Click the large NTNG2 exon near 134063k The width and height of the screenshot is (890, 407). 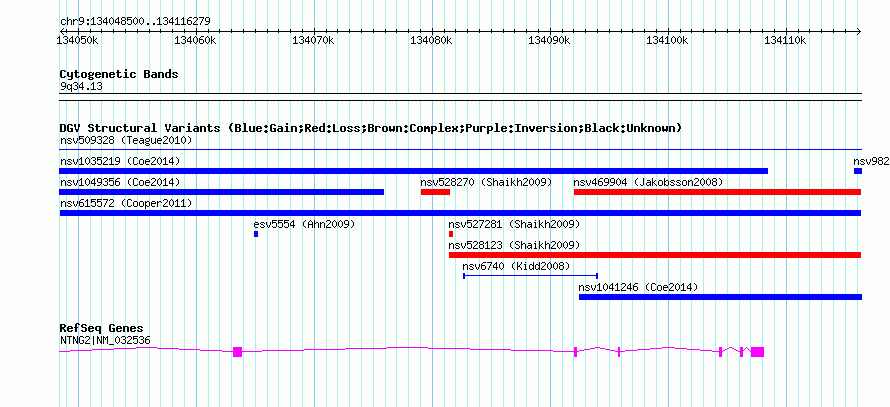coord(237,352)
